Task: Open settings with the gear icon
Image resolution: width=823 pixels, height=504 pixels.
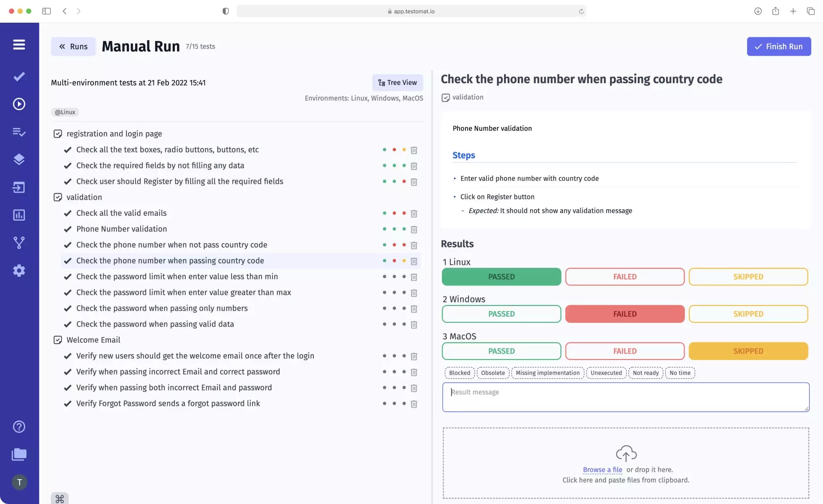Action: pos(19,270)
